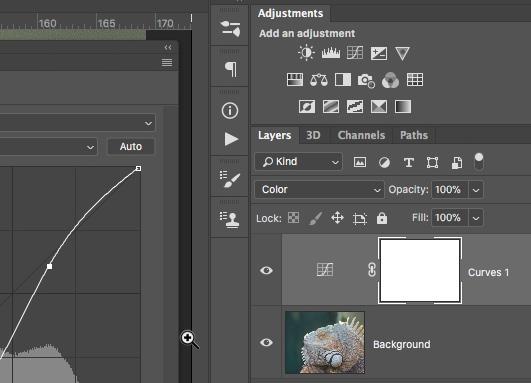Screen dimensions: 531x383
Task: Lock layer position
Action: (x=338, y=218)
